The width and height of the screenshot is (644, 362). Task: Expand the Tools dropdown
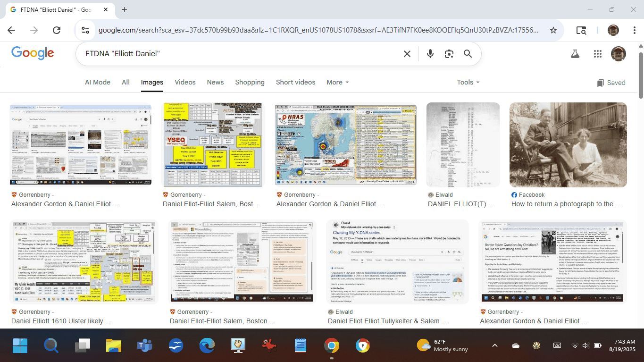(468, 82)
